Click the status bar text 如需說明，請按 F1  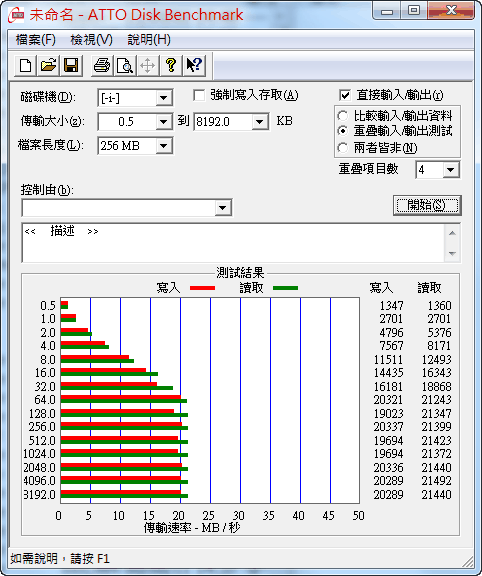coord(60,559)
